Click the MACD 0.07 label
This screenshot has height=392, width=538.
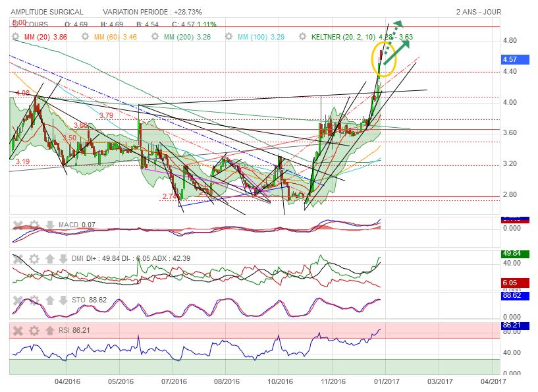(77, 225)
